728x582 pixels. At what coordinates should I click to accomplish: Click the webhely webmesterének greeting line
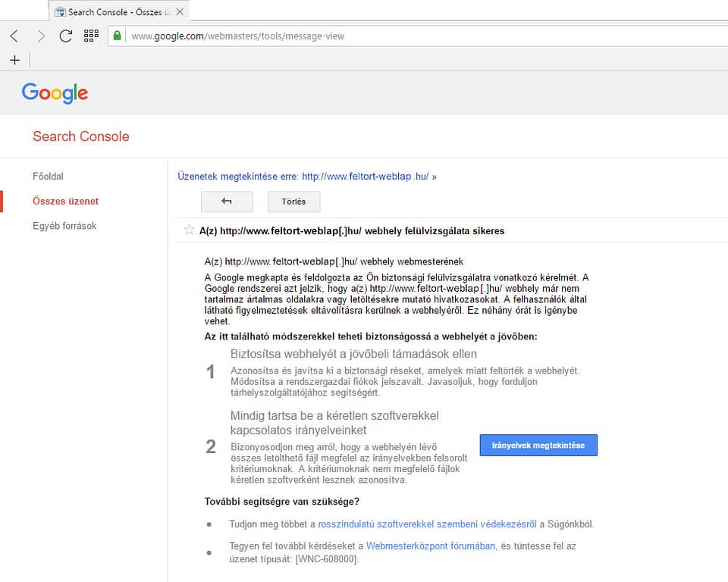point(334,261)
